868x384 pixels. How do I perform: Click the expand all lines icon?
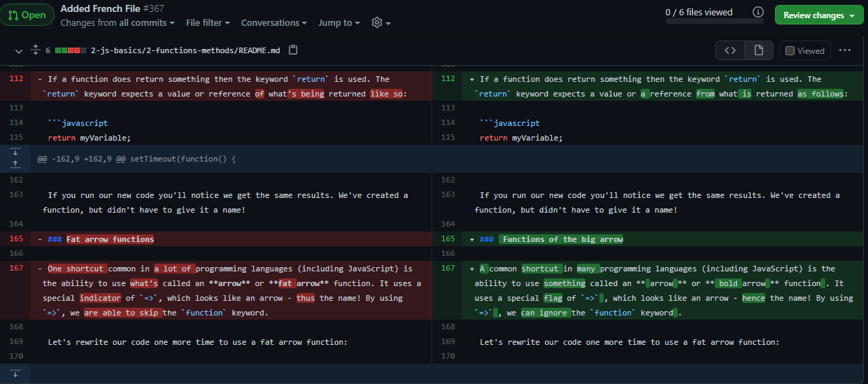coord(36,50)
